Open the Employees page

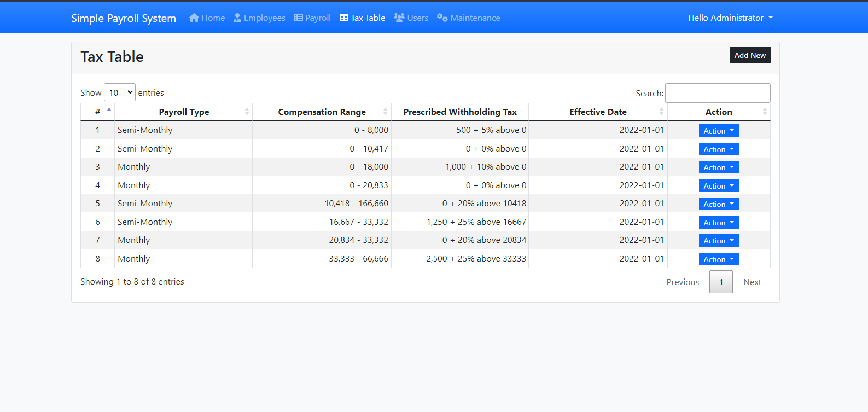click(264, 18)
